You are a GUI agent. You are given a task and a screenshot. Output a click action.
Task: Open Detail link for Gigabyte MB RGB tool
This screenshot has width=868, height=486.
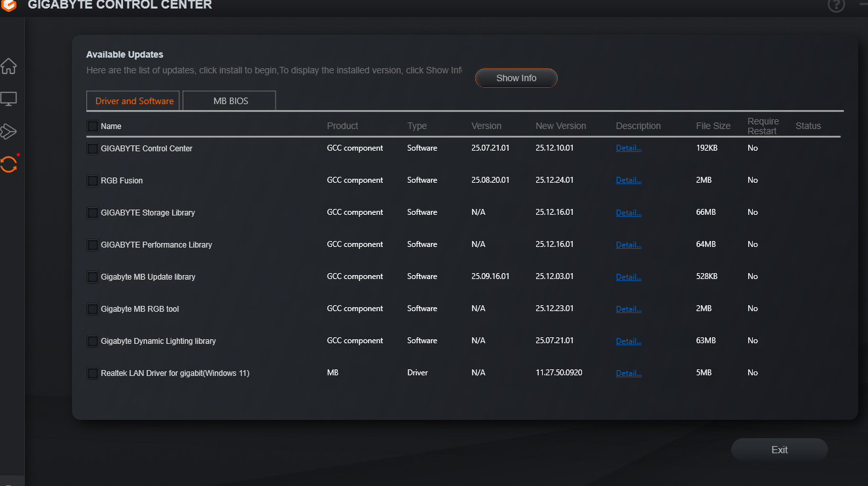coord(628,308)
